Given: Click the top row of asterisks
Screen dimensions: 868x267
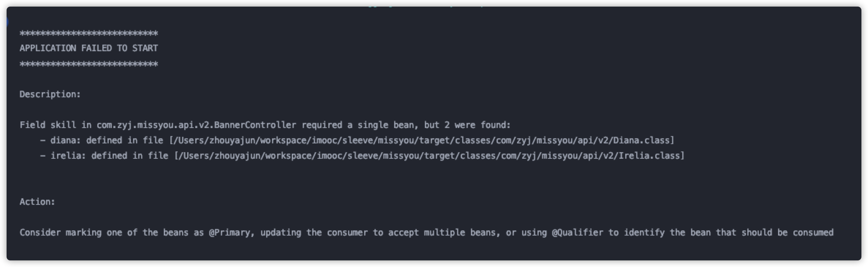Looking at the screenshot, I should click(x=89, y=34).
